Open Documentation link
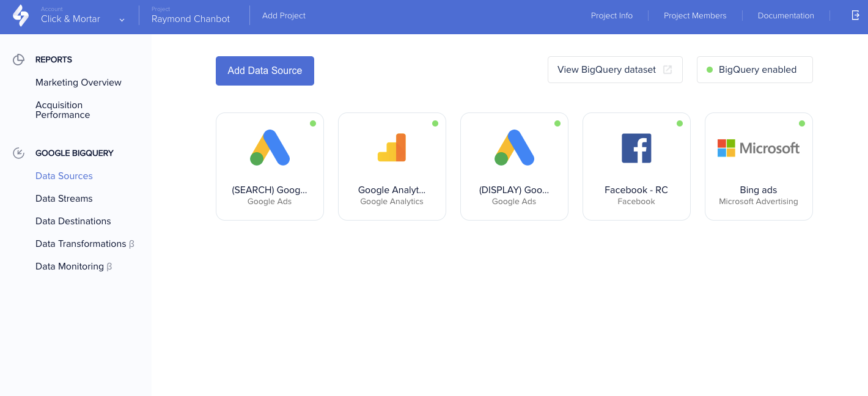 pyautogui.click(x=785, y=16)
